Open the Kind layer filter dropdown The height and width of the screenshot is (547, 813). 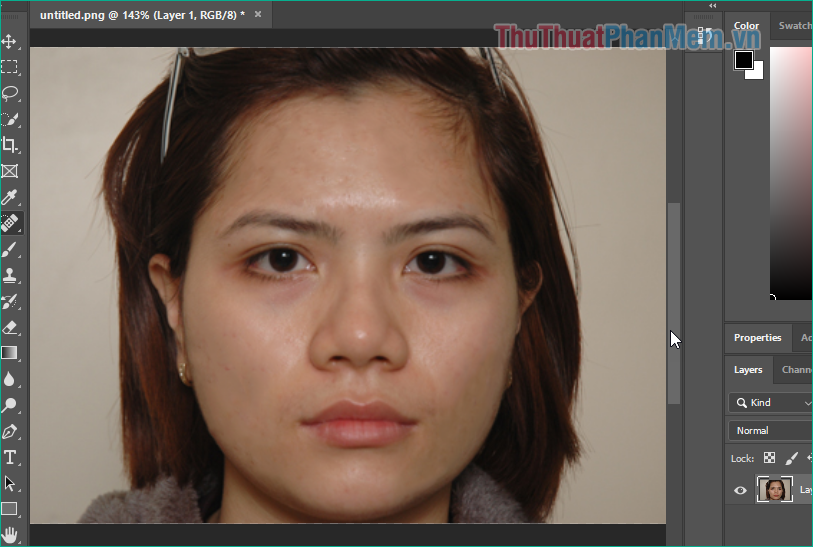(x=770, y=403)
